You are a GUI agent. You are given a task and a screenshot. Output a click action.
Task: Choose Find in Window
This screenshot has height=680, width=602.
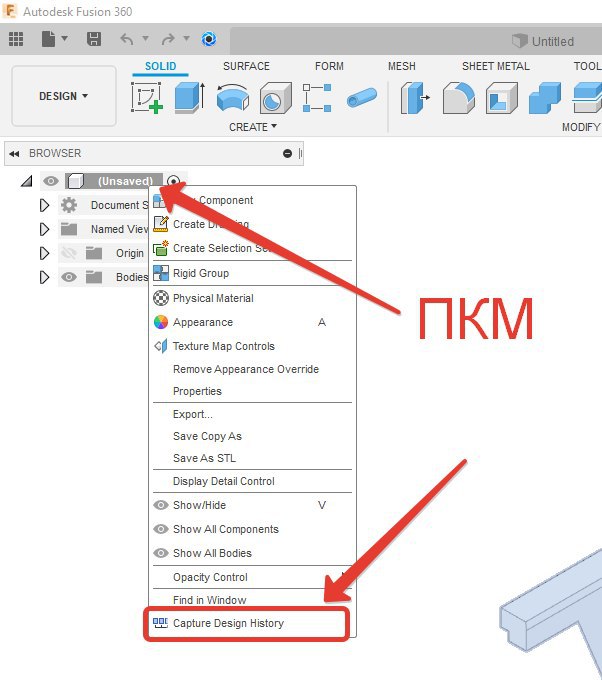click(252, 600)
